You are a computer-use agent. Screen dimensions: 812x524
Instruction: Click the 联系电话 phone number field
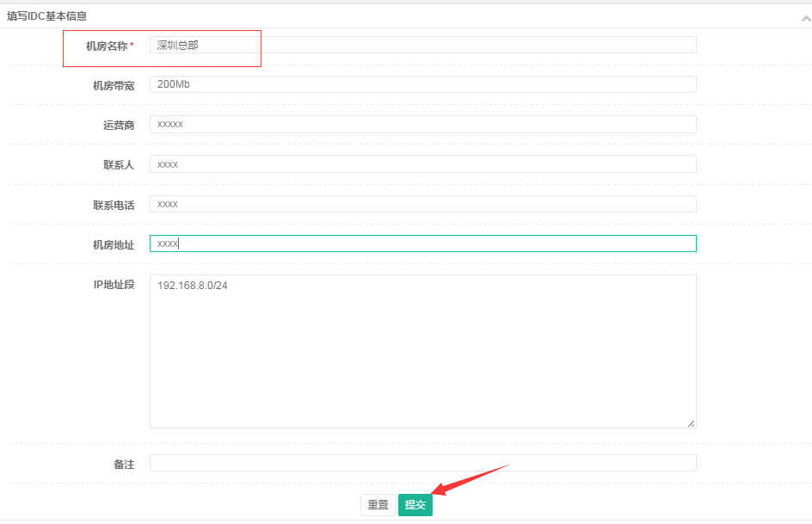pos(421,204)
